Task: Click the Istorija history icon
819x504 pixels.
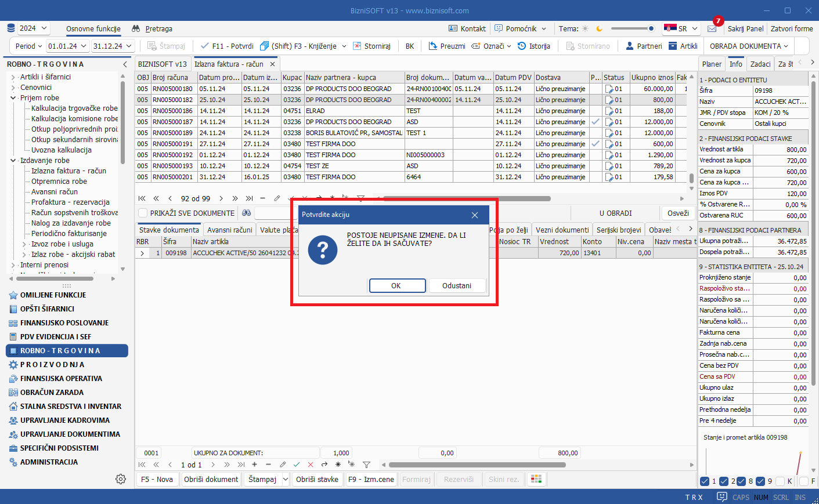Action: (x=522, y=46)
